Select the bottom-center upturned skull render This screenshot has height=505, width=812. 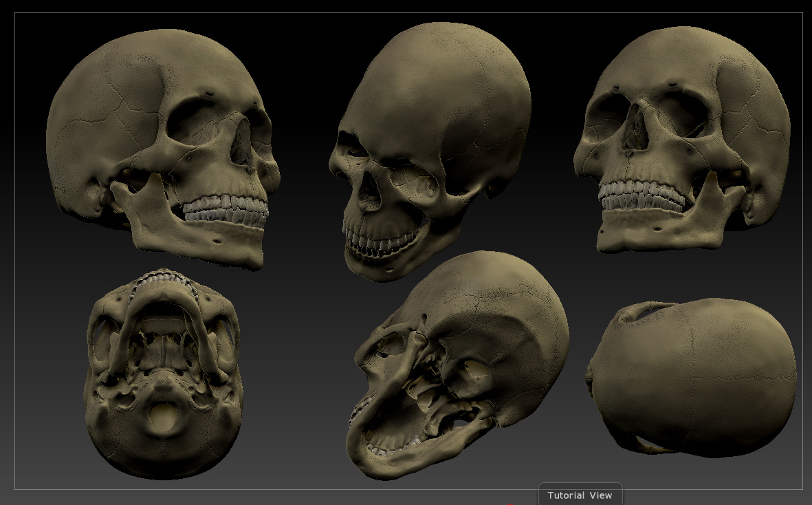(457, 365)
